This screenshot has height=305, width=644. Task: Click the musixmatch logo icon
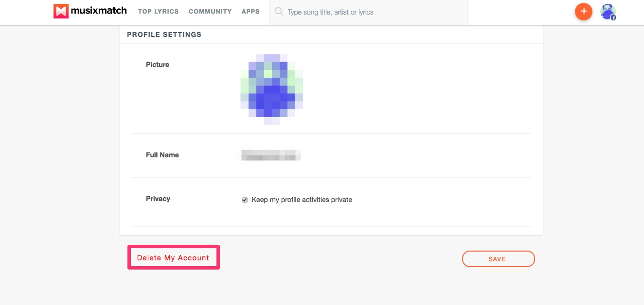pos(61,11)
